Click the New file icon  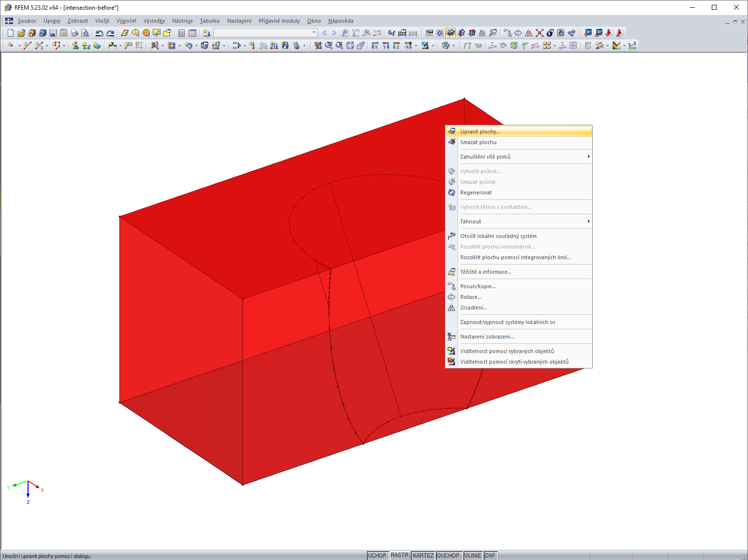point(11,33)
